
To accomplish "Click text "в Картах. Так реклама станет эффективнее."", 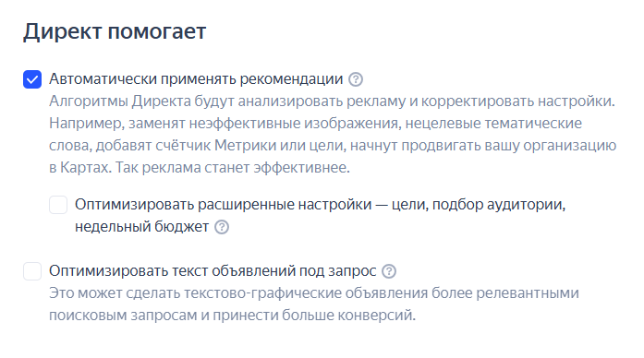I will tap(200, 167).
